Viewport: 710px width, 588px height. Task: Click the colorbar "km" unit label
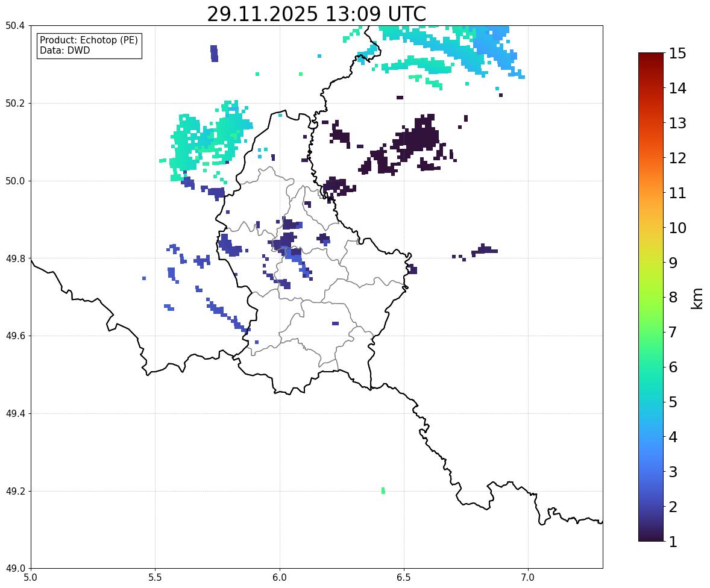(697, 298)
